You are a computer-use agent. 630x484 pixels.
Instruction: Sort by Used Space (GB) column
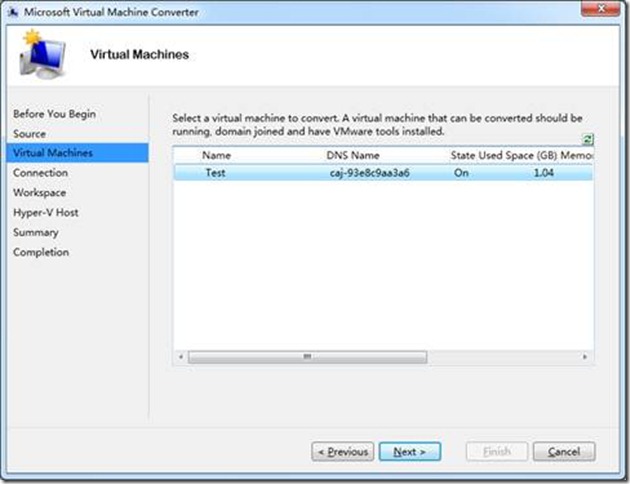(x=517, y=155)
